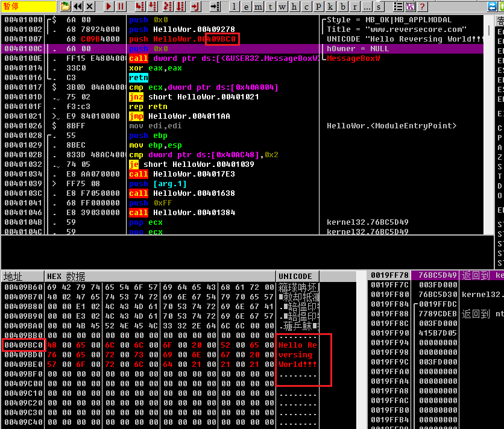Open Memory map with 'm' button
This screenshot has width=504, height=429.
[259, 7]
